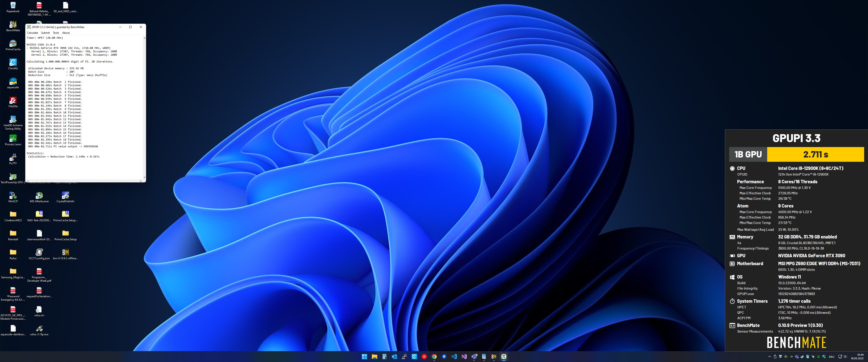Select Intel Extreme Tuning Utility icon
The height and width of the screenshot is (362, 868).
pos(13,123)
